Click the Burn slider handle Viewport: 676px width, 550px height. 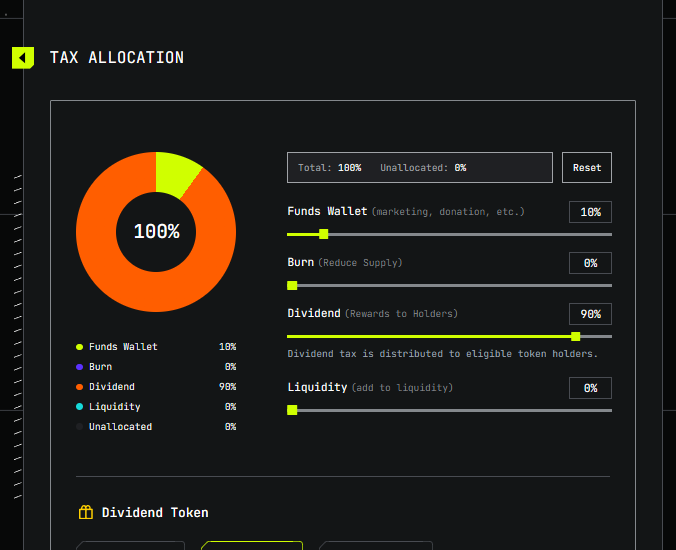pos(292,285)
